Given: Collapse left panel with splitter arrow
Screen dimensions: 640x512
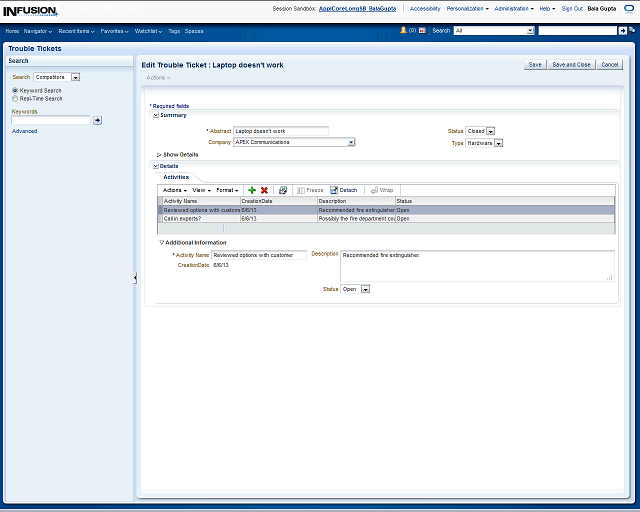Looking at the screenshot, I should [135, 278].
